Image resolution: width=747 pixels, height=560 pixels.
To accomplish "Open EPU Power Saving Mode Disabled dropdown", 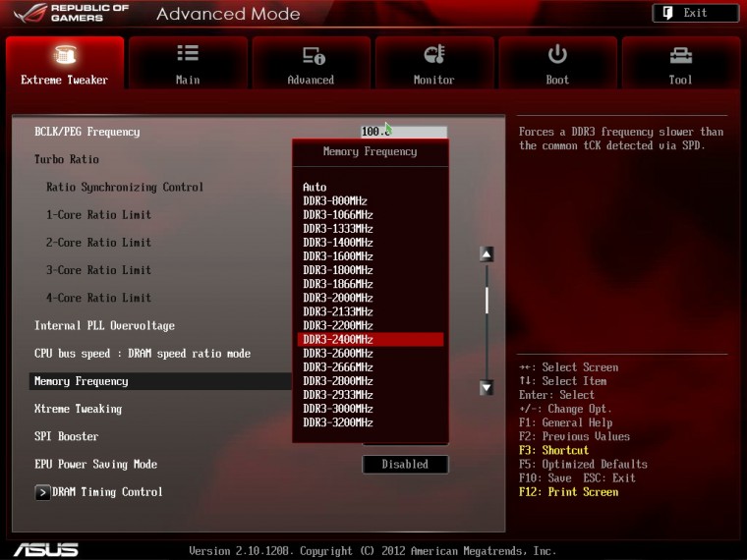I will 405,465.
